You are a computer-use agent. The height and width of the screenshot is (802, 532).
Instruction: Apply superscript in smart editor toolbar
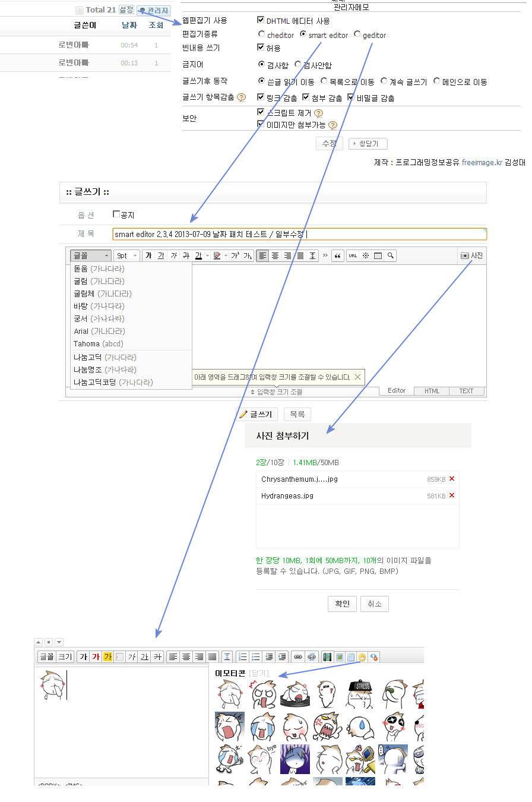click(235, 255)
